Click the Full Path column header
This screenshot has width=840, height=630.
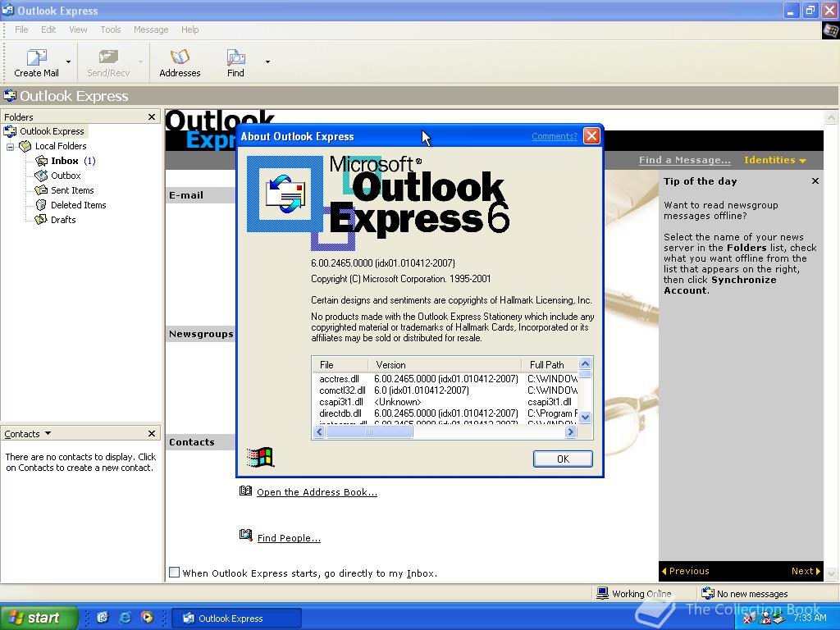point(550,365)
